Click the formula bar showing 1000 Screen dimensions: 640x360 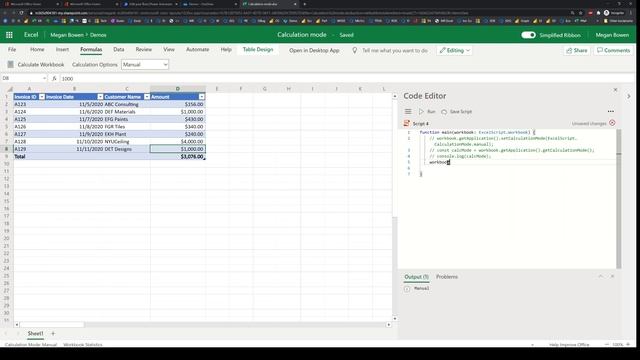click(347, 78)
